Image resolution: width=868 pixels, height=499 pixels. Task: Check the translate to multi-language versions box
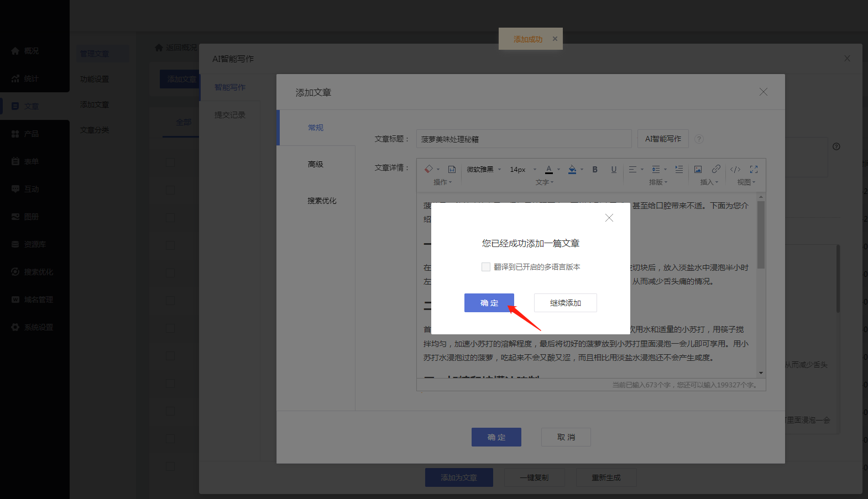coord(486,267)
